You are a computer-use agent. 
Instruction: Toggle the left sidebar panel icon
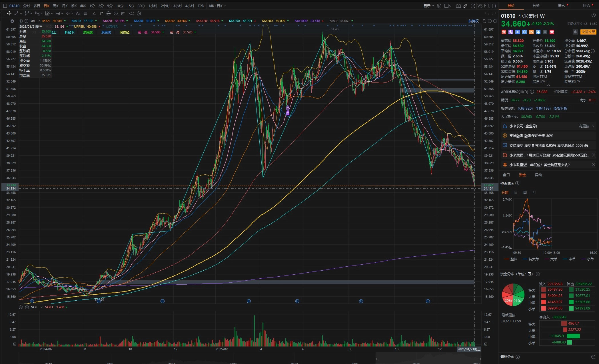coord(5,6)
